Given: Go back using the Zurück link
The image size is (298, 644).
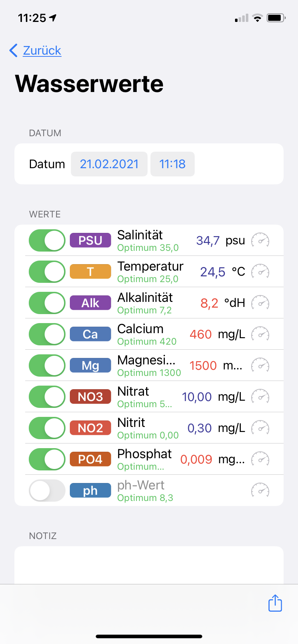Looking at the screenshot, I should point(42,51).
